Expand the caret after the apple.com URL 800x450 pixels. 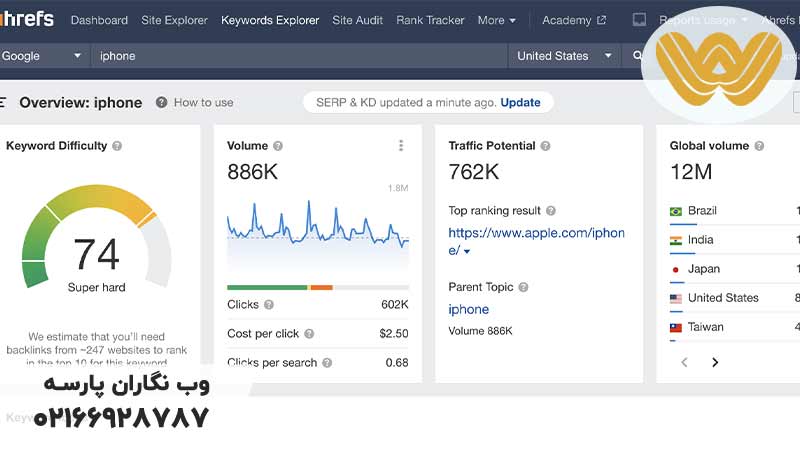coord(467,251)
